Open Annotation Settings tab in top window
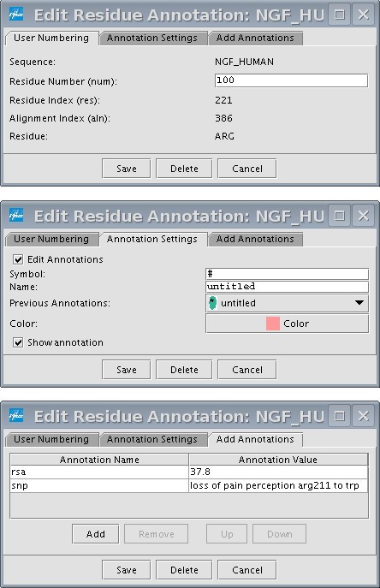 (x=152, y=39)
